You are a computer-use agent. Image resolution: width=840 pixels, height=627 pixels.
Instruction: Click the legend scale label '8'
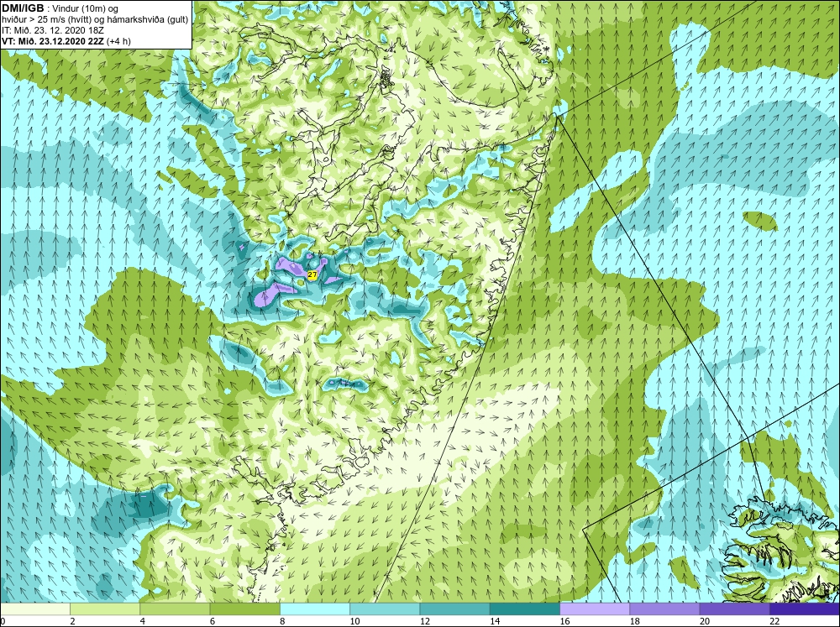[282, 621]
